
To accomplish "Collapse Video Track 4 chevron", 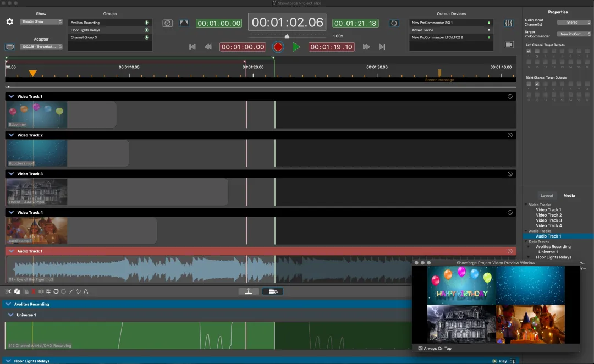I will (x=12, y=212).
